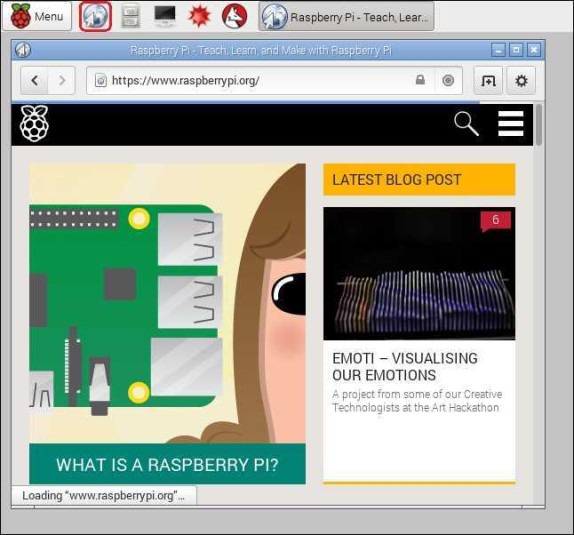The height and width of the screenshot is (535, 574).
Task: Open browser settings gear menu
Action: 521,80
